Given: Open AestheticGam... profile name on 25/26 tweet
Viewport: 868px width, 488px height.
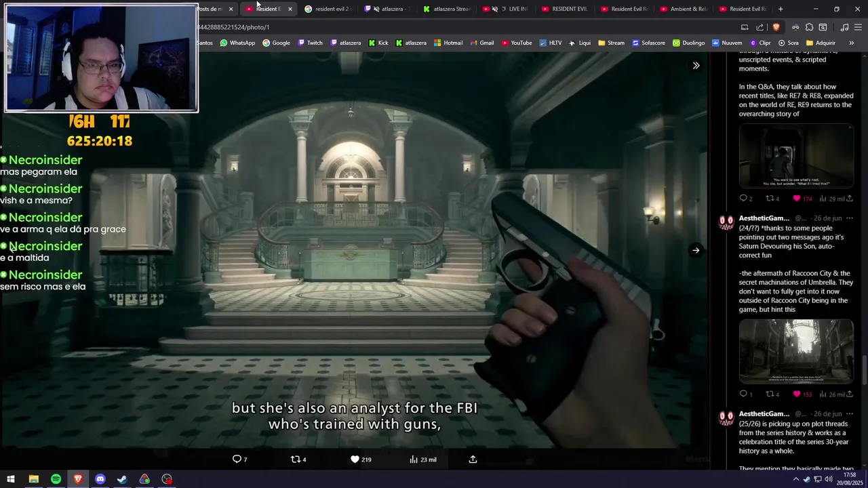Looking at the screenshot, I should (x=764, y=414).
